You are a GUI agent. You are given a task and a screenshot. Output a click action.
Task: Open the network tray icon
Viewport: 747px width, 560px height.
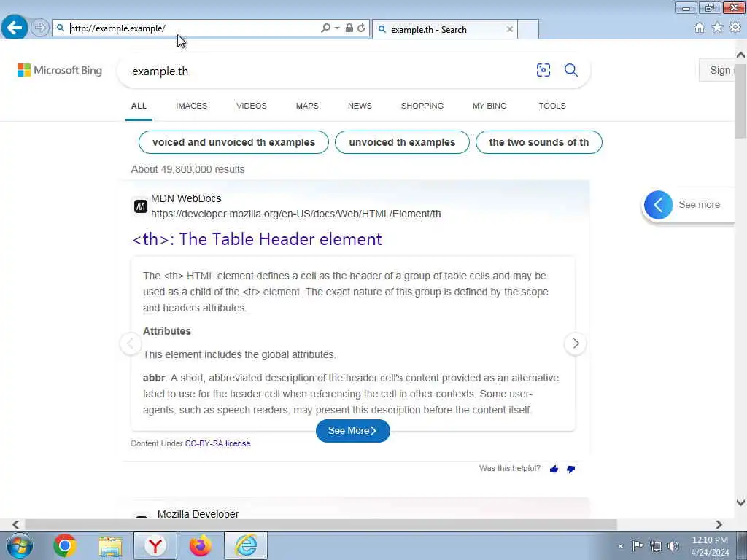tap(656, 545)
